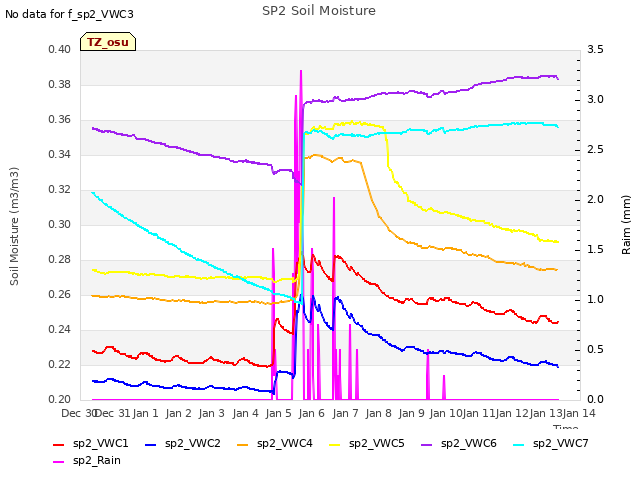Click the SP2 Soil Moisture chart title
This screenshot has height=480, width=640.
(x=319, y=11)
